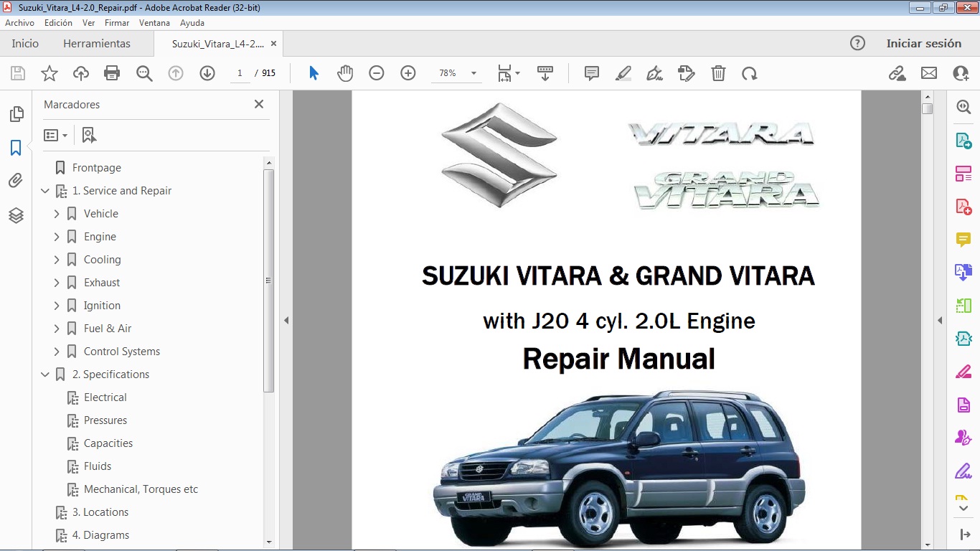Collapse the 1. Service and Repair bookmark
The image size is (980, 551).
click(45, 191)
